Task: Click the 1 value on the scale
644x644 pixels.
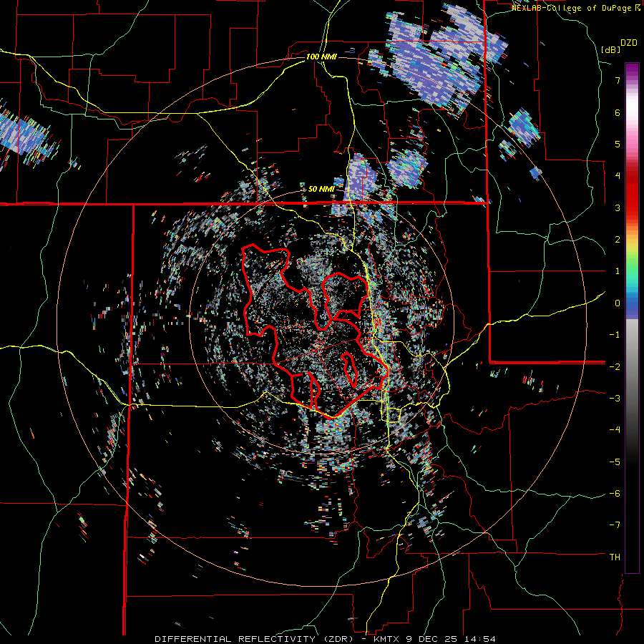Action: pos(618,271)
